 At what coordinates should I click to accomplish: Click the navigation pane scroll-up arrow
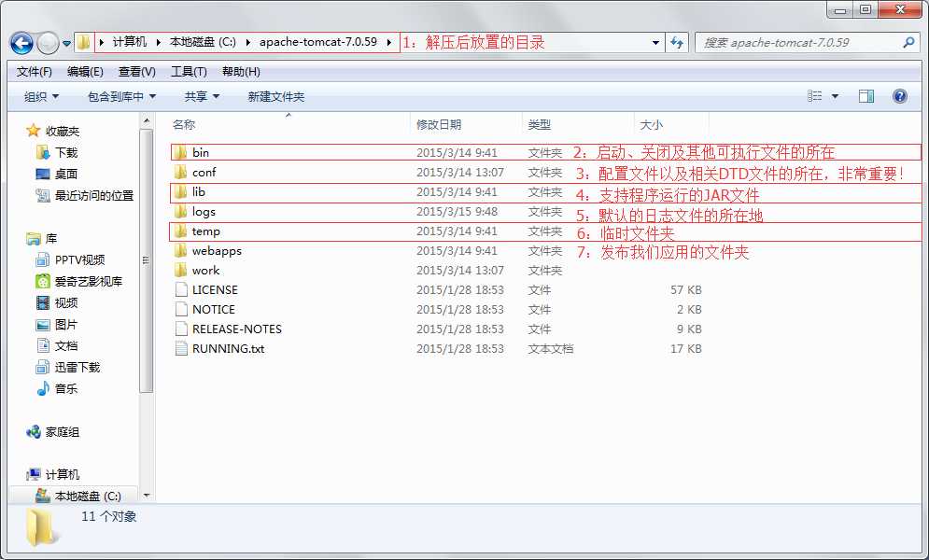point(147,121)
